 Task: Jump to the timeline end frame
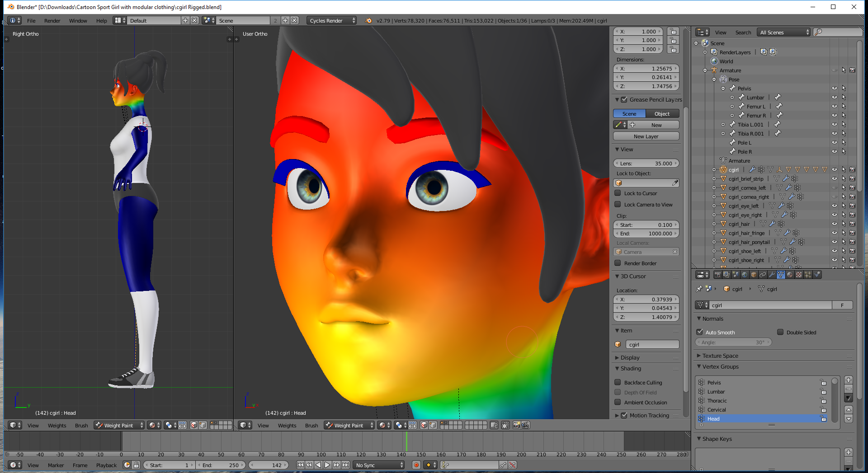(345, 465)
